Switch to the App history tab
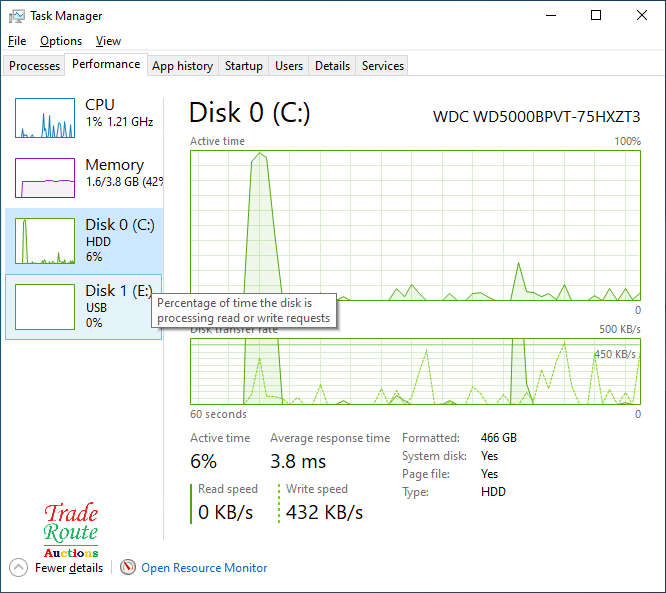The image size is (666, 593). click(183, 66)
